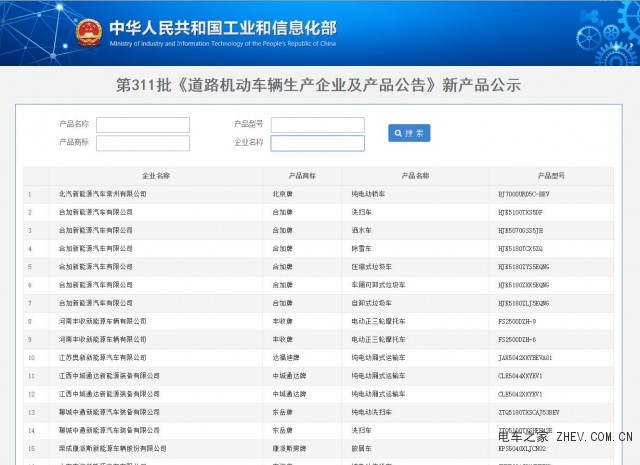The image size is (640, 465).
Task: Click the 纯电动轿车 product name cell
Action: pos(368,194)
